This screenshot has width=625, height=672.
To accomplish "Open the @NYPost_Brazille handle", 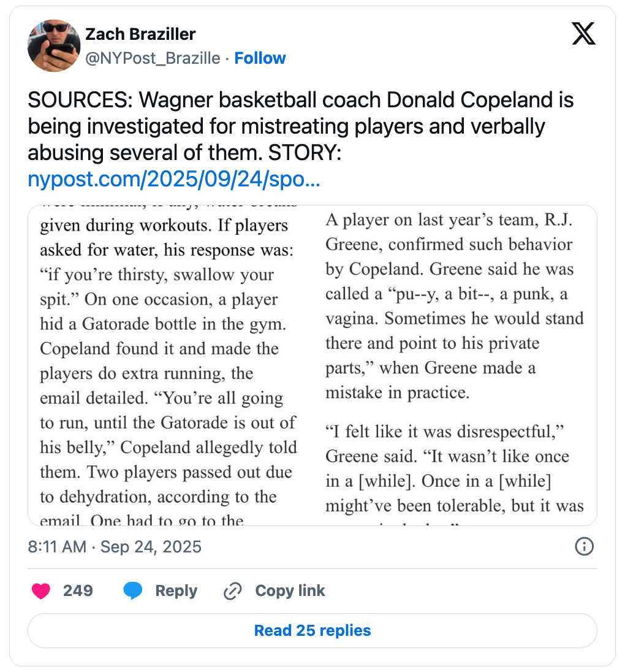I will (153, 58).
